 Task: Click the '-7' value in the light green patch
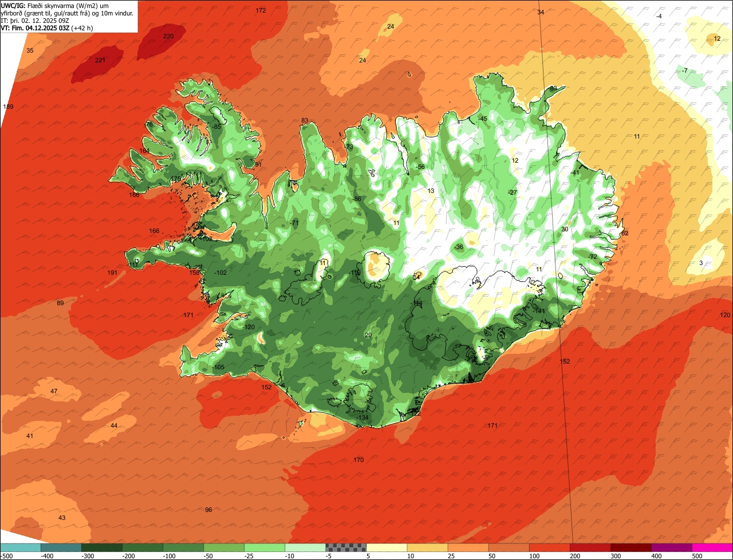[684, 70]
